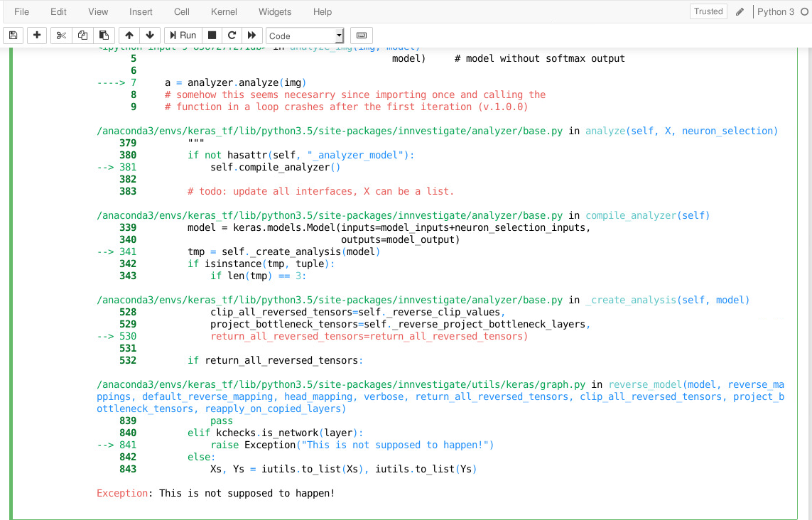812x520 pixels.
Task: Click the '_create_analysis(self, model)' function name
Action: click(668, 300)
